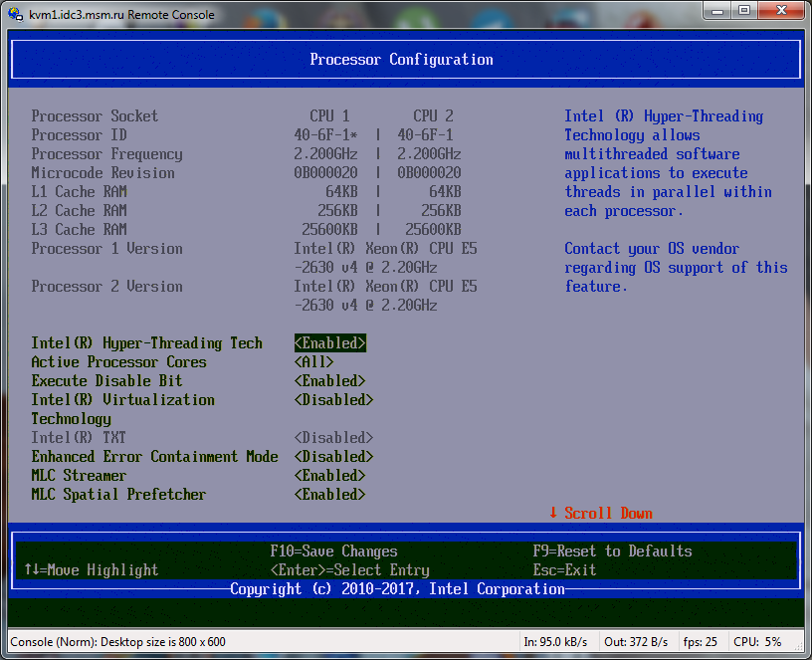Click the 40-6F-1* processor ID value

[x=325, y=134]
